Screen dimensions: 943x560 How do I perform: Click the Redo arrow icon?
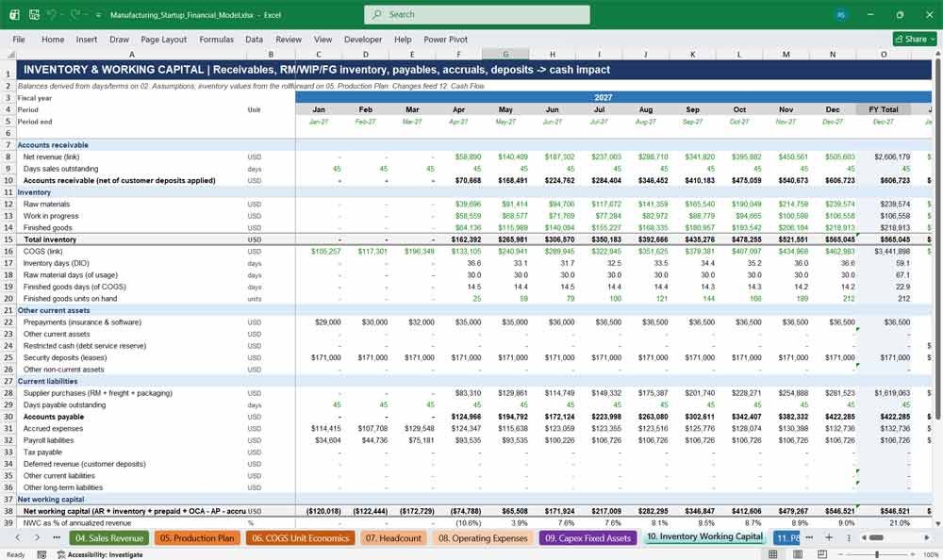tap(75, 14)
